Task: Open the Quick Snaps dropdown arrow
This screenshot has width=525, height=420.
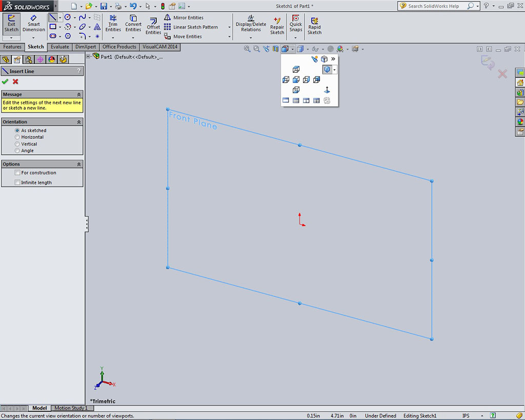Action: 296,37
